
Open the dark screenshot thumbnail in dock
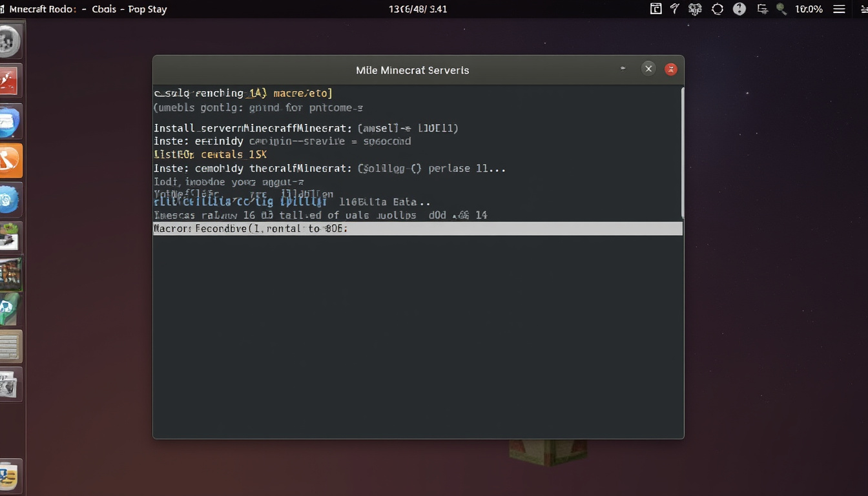[10, 274]
